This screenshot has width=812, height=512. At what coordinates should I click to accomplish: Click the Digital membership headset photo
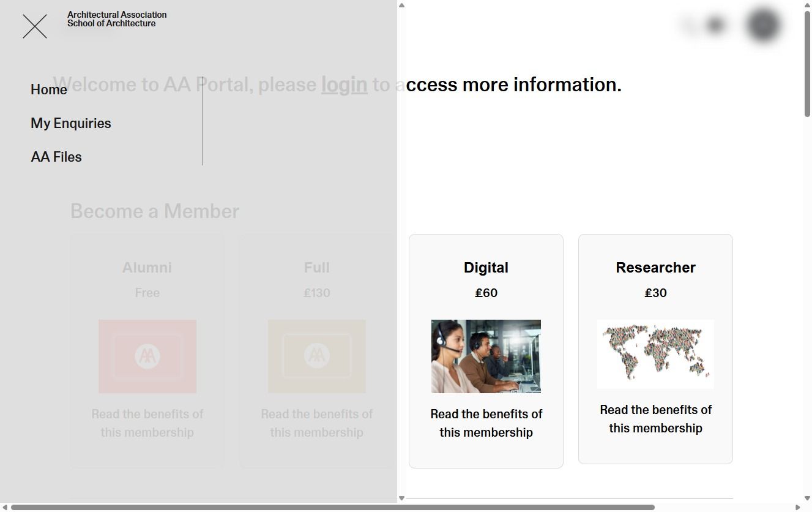tap(486, 356)
